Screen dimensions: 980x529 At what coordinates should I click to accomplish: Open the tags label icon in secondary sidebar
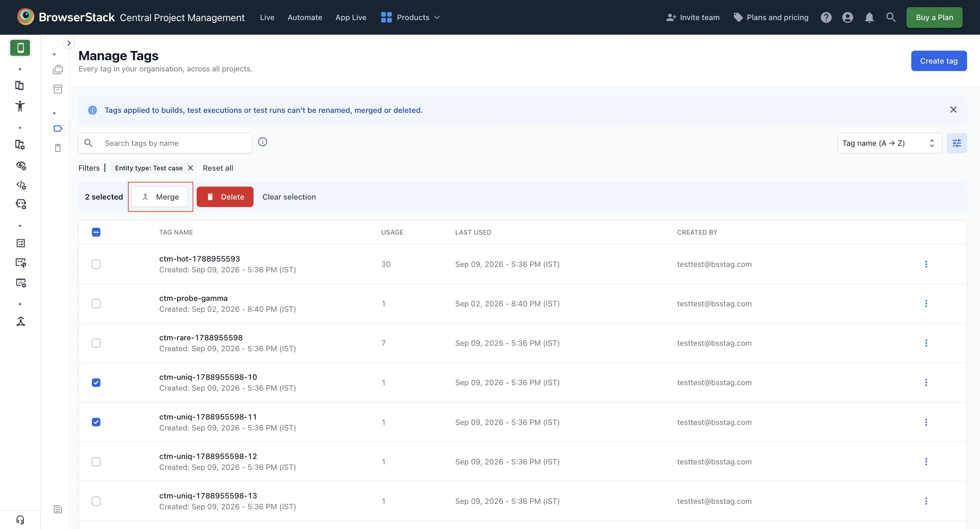pyautogui.click(x=58, y=129)
